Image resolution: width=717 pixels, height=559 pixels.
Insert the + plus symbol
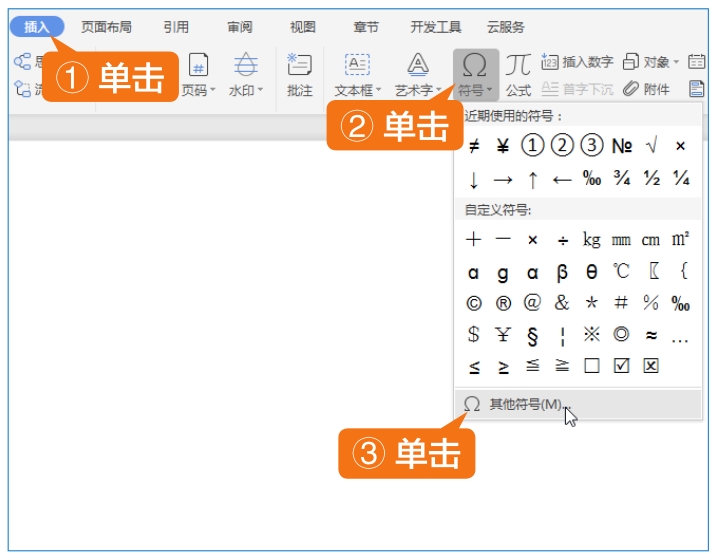474,239
